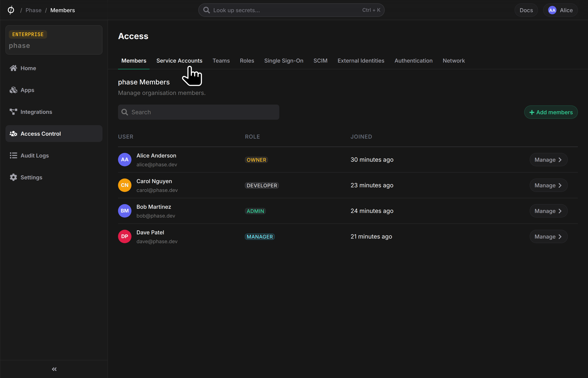The width and height of the screenshot is (588, 378).
Task: Select the Network tab
Action: coord(454,61)
